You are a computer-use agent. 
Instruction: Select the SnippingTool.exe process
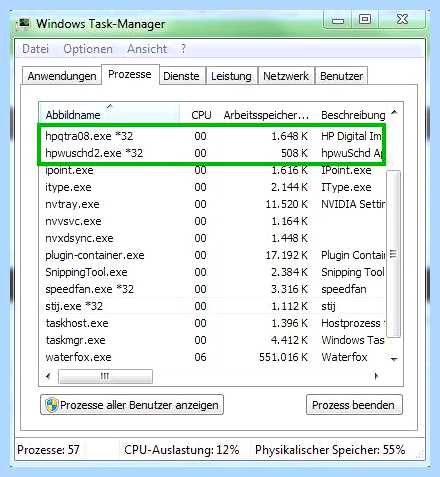click(x=212, y=272)
